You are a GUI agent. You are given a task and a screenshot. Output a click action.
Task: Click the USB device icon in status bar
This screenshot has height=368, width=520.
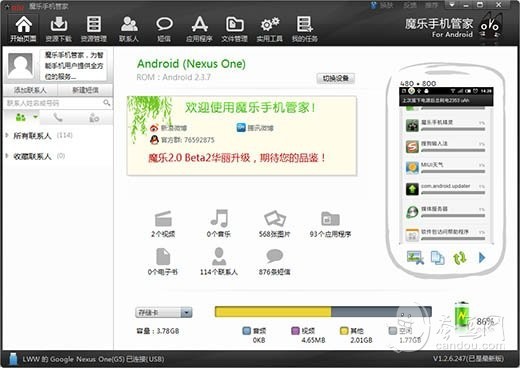click(13, 359)
